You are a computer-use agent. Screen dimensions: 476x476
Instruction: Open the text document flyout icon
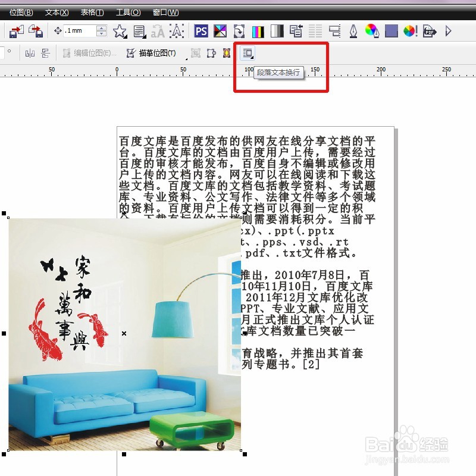pyautogui.click(x=139, y=32)
